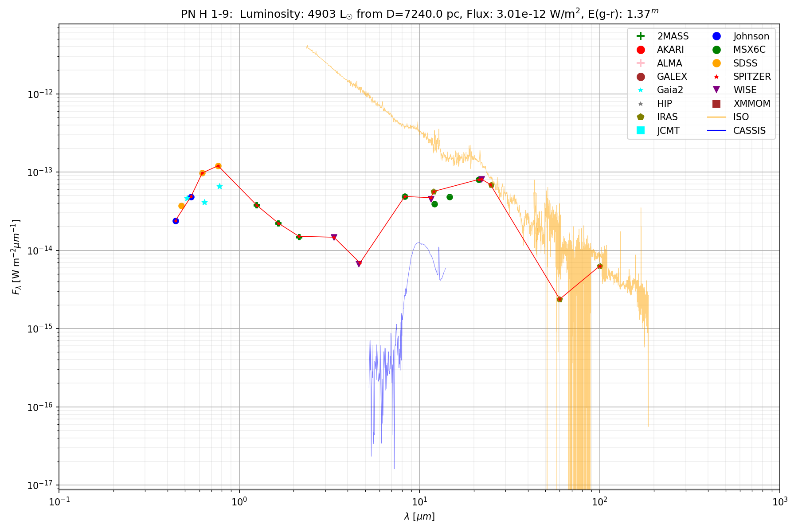Screen dimensions: 798x532
Task: Click the plot title starting with PN H 1-9
Action: [x=419, y=14]
